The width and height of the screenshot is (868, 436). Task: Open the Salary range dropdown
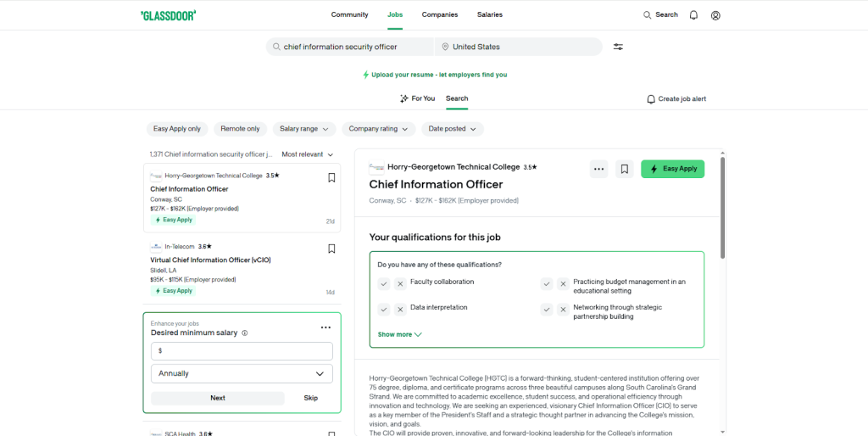click(x=304, y=129)
